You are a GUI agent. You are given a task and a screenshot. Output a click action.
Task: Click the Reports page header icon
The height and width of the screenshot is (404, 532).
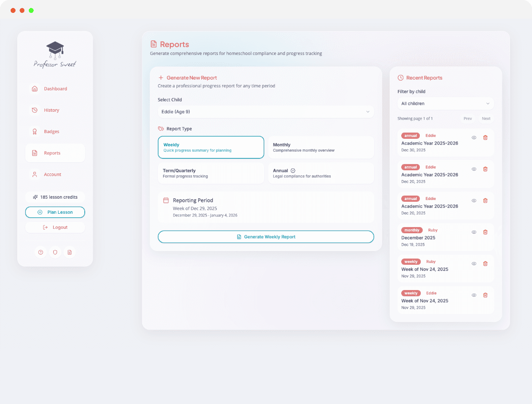coord(154,44)
